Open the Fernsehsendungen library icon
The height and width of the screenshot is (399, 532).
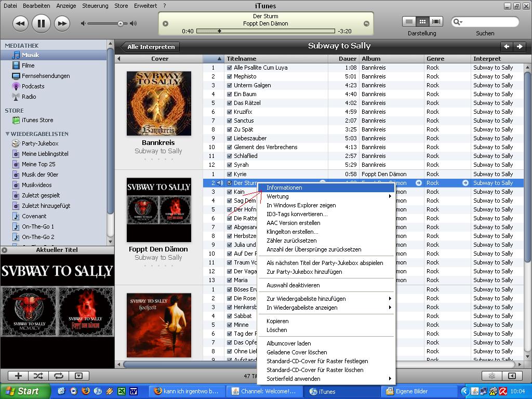(x=16, y=76)
